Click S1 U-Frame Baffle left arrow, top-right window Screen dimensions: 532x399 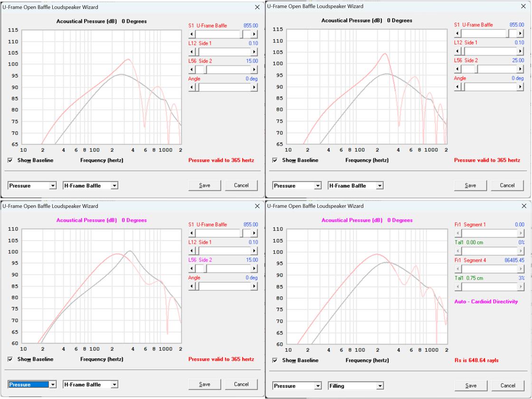458,33
